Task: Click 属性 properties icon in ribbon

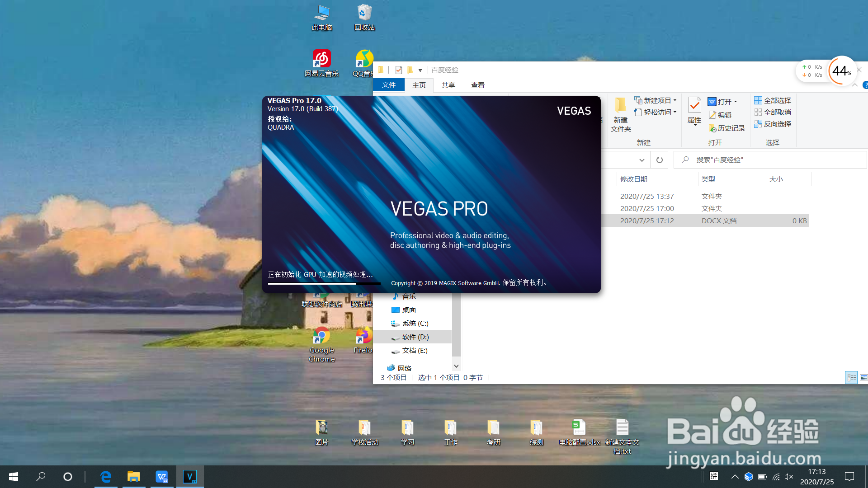Action: (694, 111)
